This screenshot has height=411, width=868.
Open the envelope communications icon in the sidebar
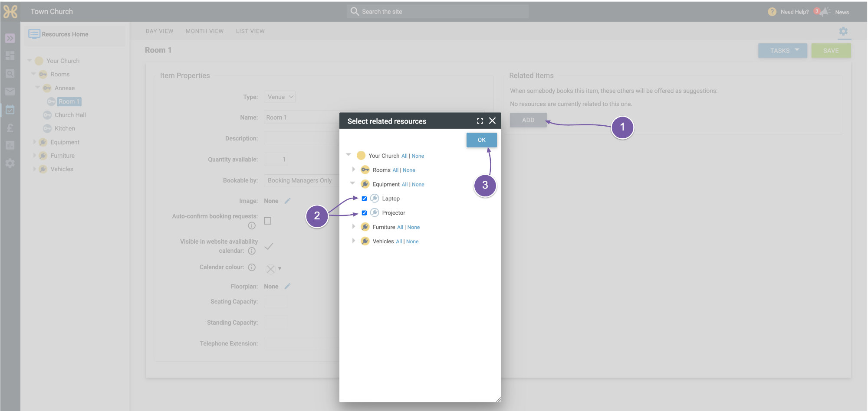(x=10, y=91)
